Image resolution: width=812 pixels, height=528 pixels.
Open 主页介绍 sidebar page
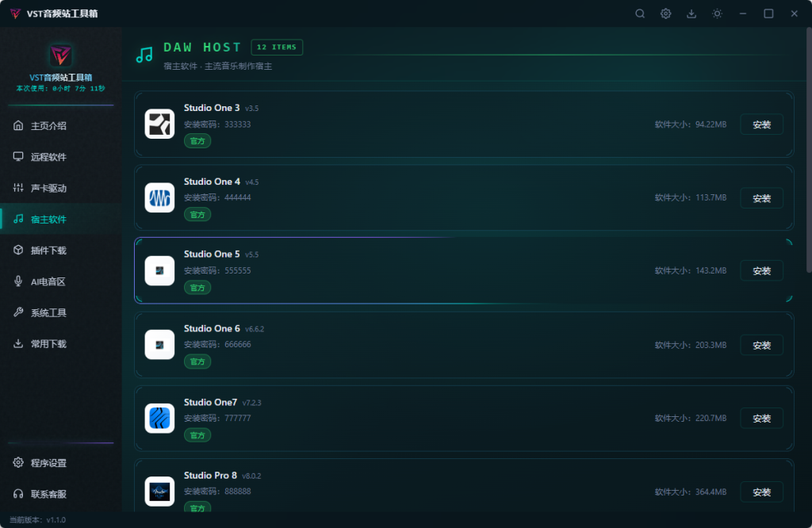coord(60,125)
